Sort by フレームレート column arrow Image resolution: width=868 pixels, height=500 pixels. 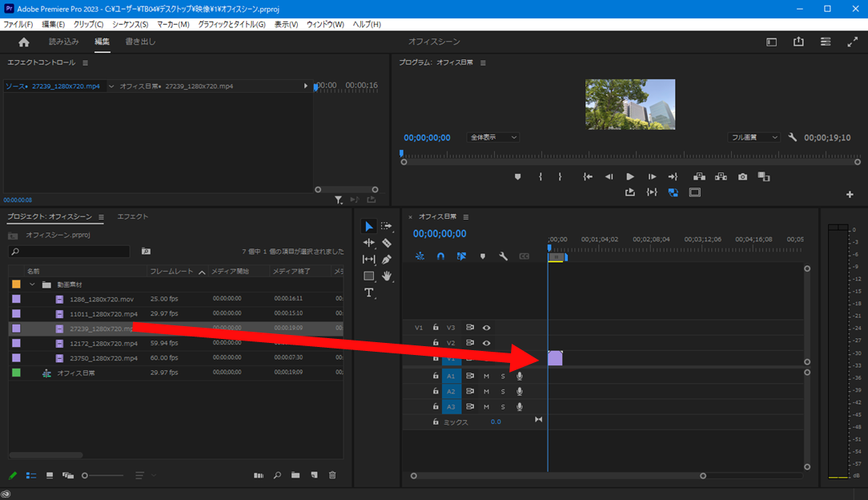202,272
